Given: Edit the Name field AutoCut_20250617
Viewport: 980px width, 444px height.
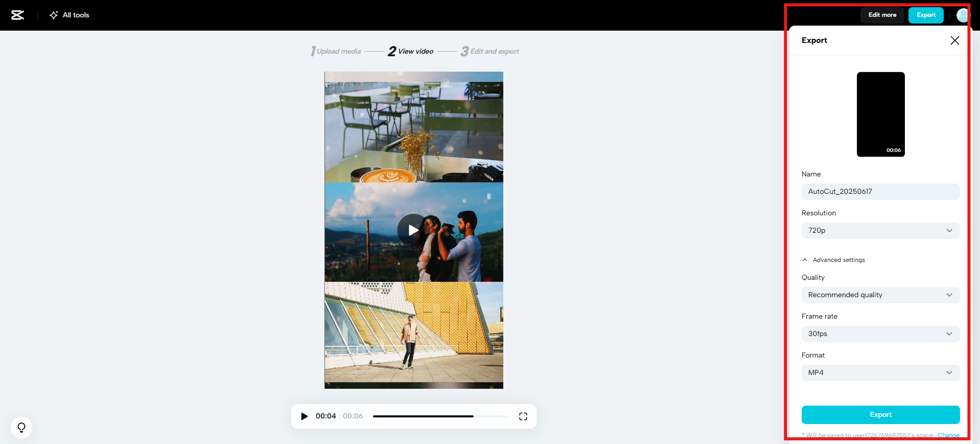Looking at the screenshot, I should (881, 192).
